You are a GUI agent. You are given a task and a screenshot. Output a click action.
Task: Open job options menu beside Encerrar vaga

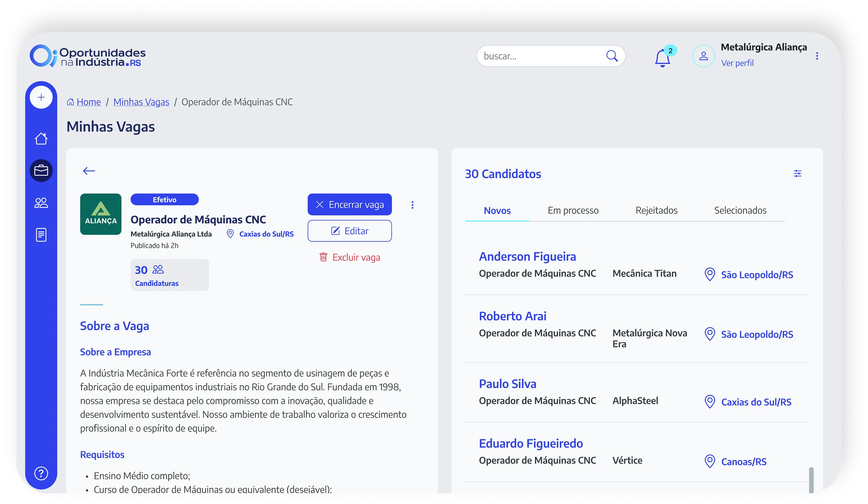[412, 205]
